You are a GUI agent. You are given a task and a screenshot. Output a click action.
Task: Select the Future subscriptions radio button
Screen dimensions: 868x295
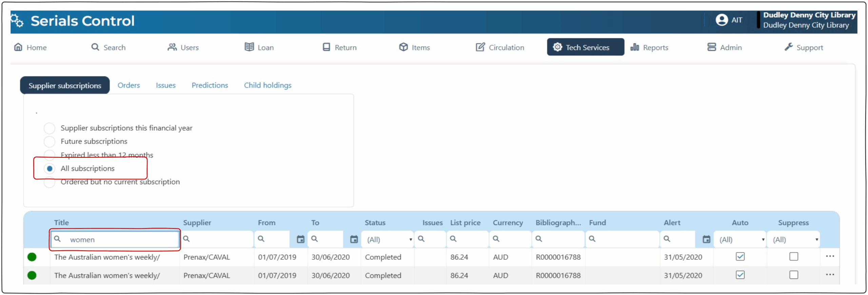tap(50, 142)
